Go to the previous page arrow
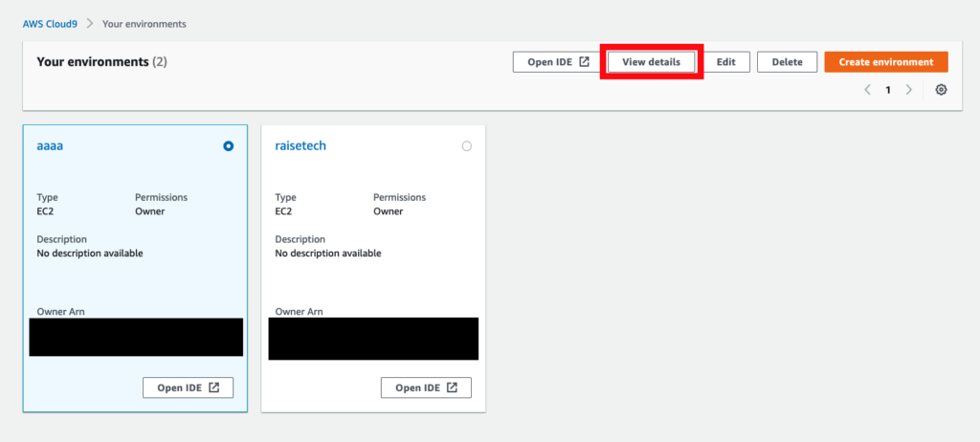 (867, 90)
